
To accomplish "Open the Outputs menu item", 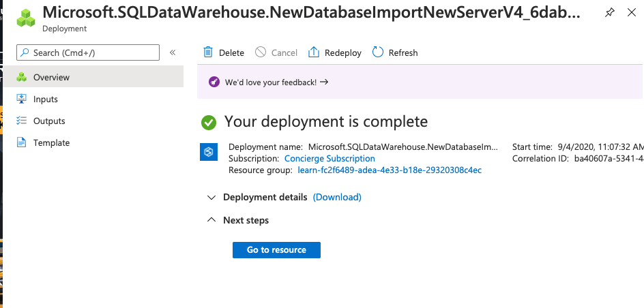I will (49, 121).
